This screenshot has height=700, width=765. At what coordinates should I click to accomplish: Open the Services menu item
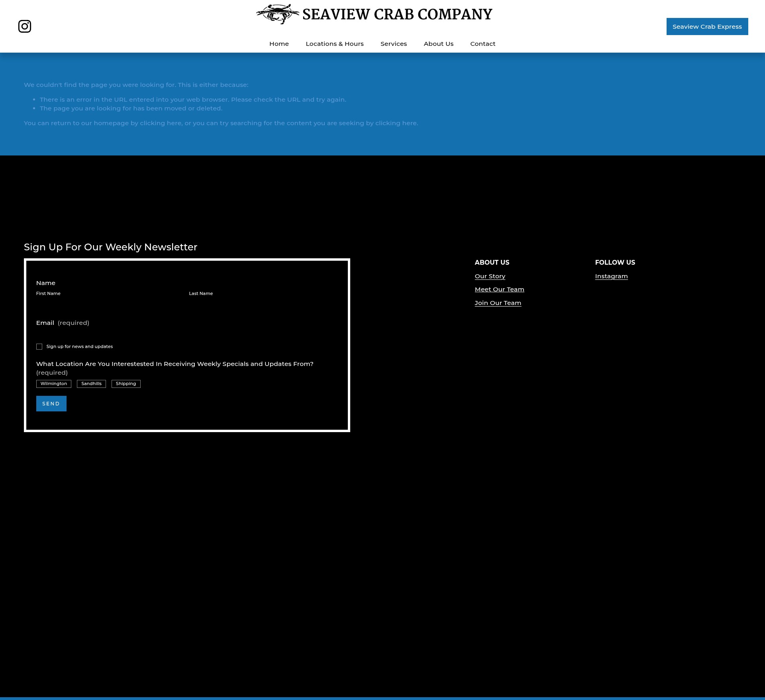tap(394, 44)
